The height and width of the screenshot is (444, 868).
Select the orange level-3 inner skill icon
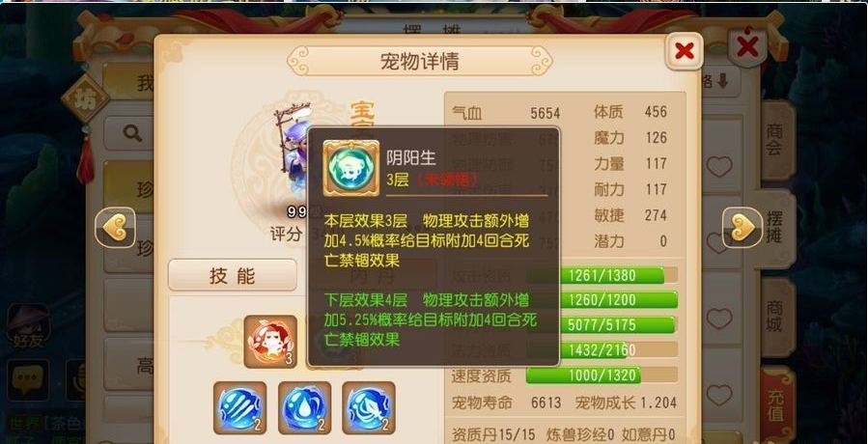(x=270, y=342)
